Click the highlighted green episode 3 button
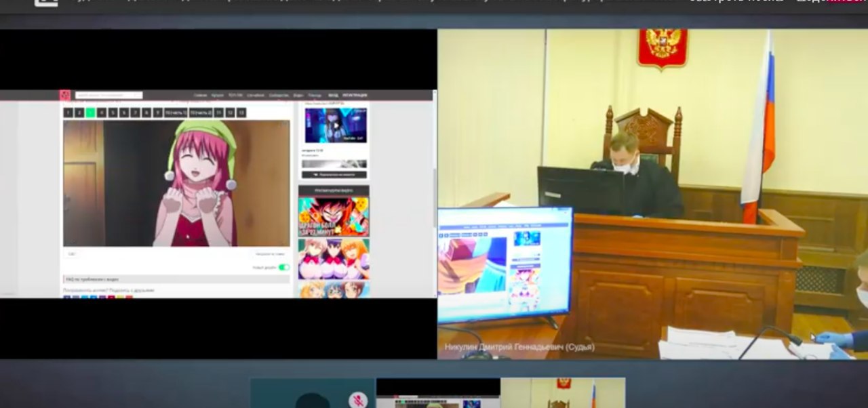Viewport: 868px width, 408px height. [x=90, y=113]
